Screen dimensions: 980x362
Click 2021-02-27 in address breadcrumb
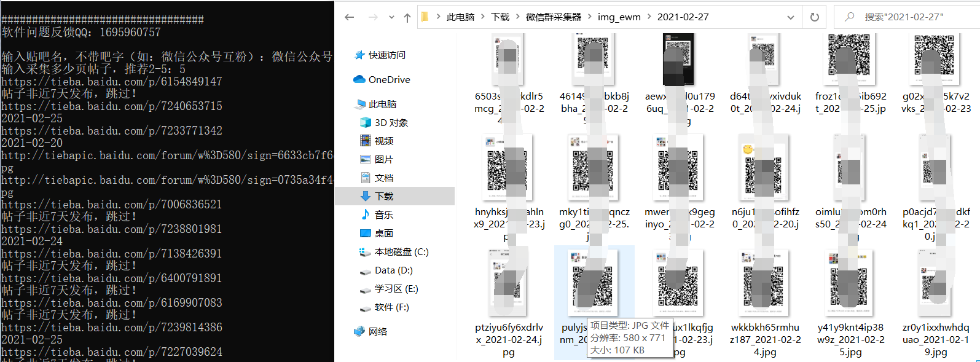coord(683,17)
